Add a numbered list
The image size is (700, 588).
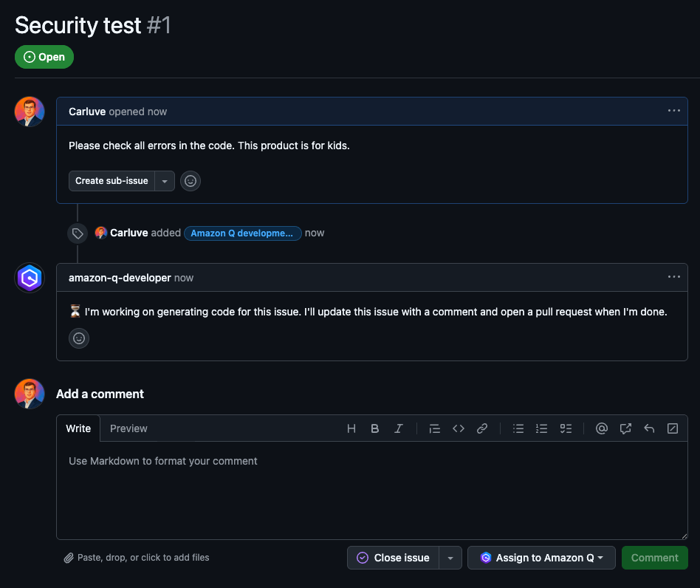coord(542,428)
